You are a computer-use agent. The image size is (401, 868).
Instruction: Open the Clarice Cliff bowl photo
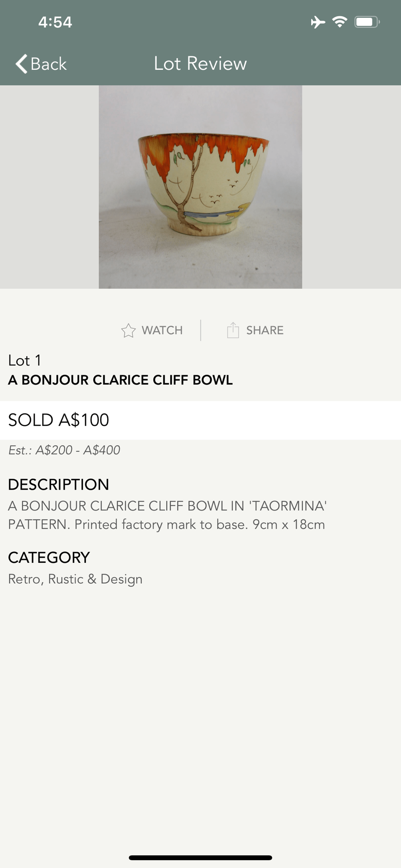(200, 187)
